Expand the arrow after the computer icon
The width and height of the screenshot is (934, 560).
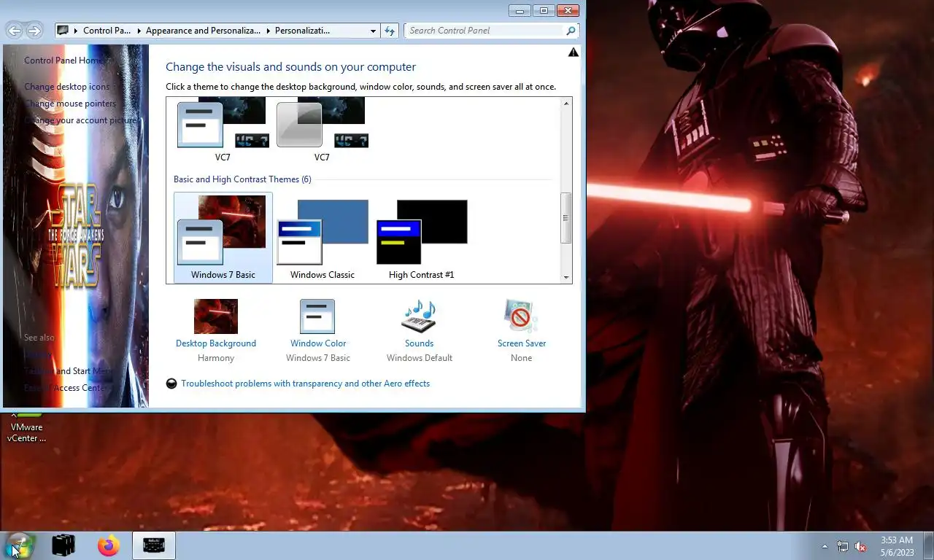(x=76, y=31)
